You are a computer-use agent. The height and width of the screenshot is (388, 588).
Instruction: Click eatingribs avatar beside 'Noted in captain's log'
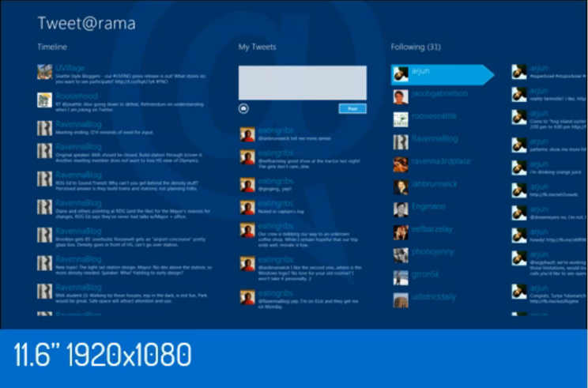click(x=247, y=207)
